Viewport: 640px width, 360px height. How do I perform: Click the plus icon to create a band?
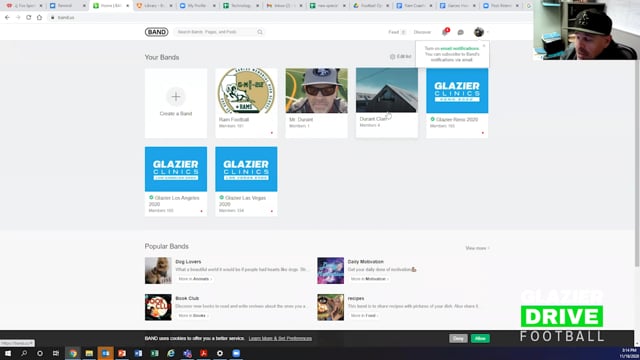[x=176, y=97]
